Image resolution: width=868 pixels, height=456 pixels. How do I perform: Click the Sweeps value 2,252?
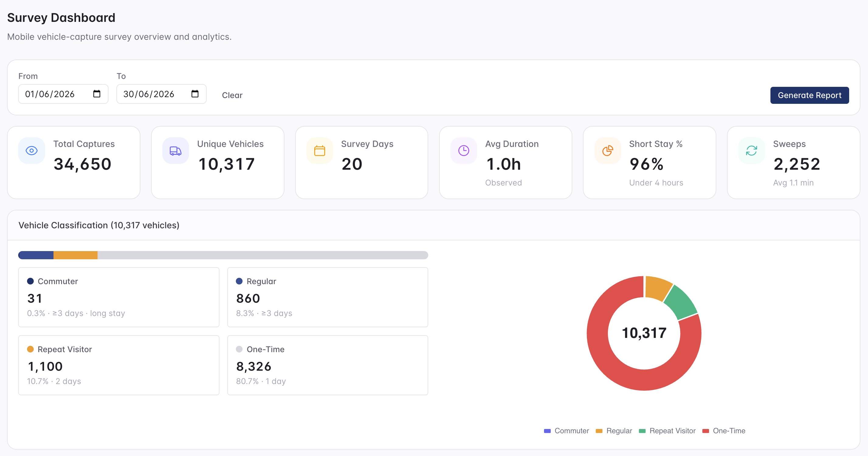click(797, 164)
